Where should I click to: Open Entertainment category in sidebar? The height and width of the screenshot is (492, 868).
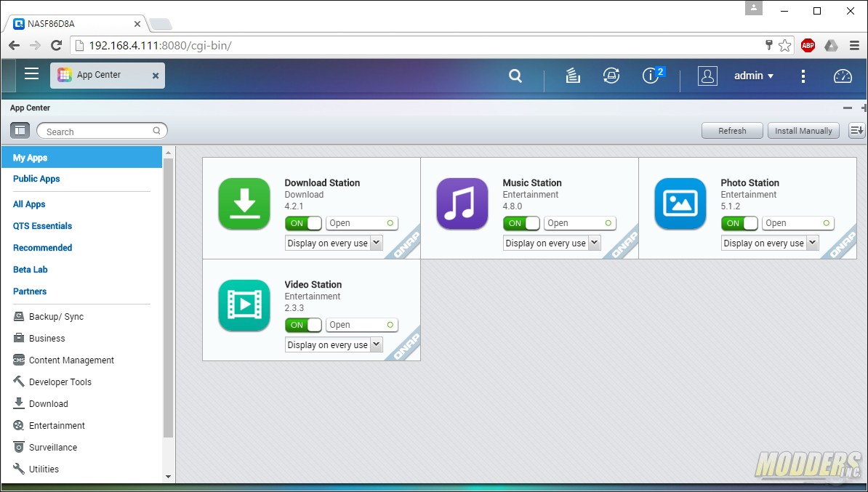point(49,426)
